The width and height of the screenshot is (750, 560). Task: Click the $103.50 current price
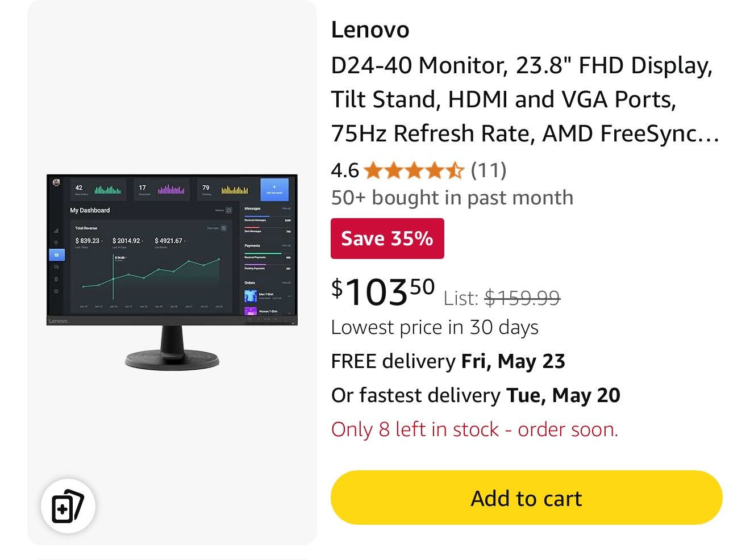click(383, 292)
